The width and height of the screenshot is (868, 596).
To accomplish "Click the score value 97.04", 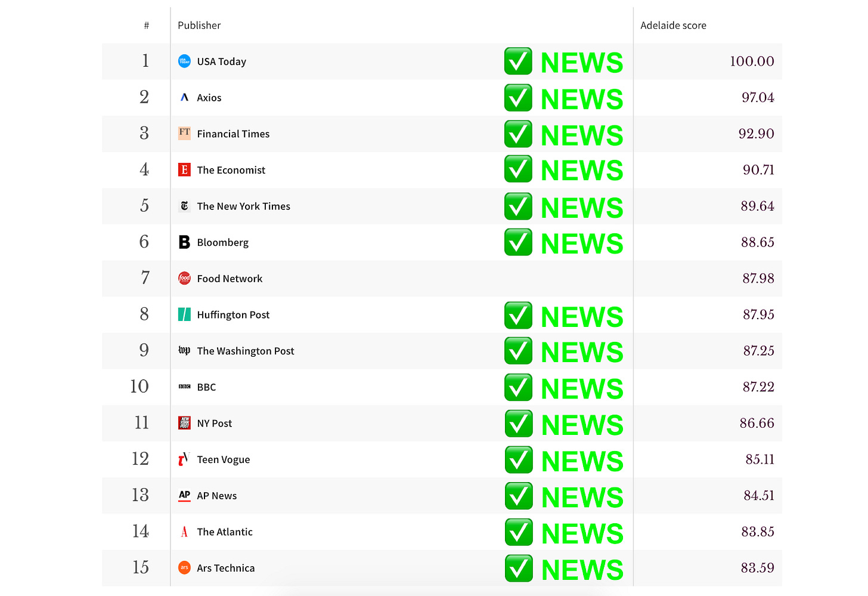I will pos(758,98).
